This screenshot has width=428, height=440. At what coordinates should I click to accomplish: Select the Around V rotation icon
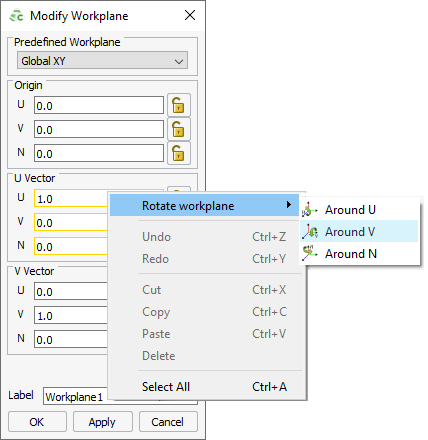[x=309, y=232]
